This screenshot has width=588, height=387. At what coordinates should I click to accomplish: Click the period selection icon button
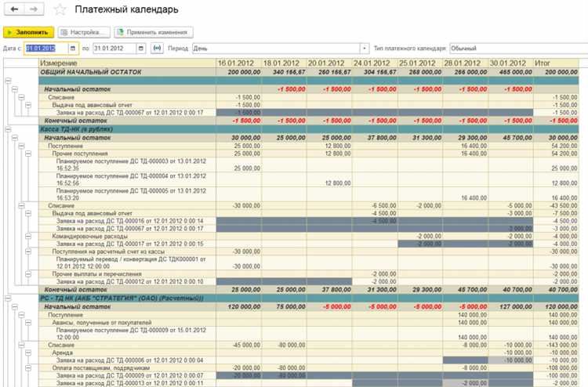coord(157,49)
